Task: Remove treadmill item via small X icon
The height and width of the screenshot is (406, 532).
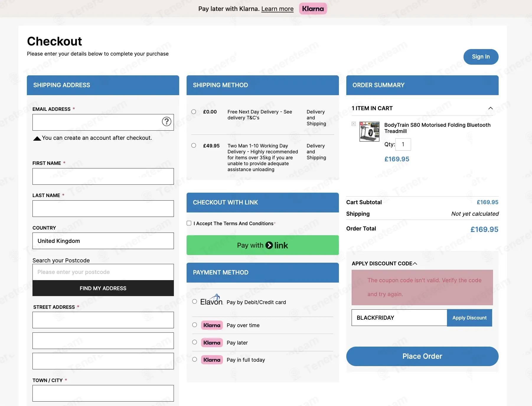Action: 353,124
